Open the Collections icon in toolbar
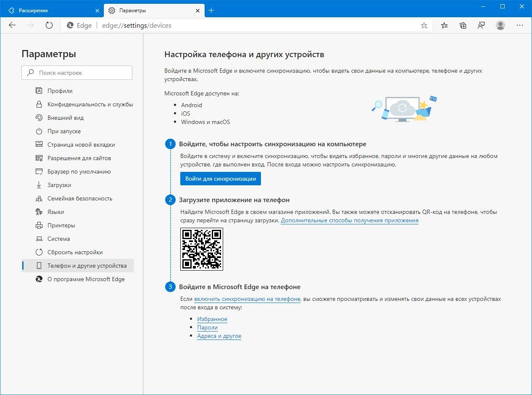Screen dimensions: 532x395 tap(463, 25)
